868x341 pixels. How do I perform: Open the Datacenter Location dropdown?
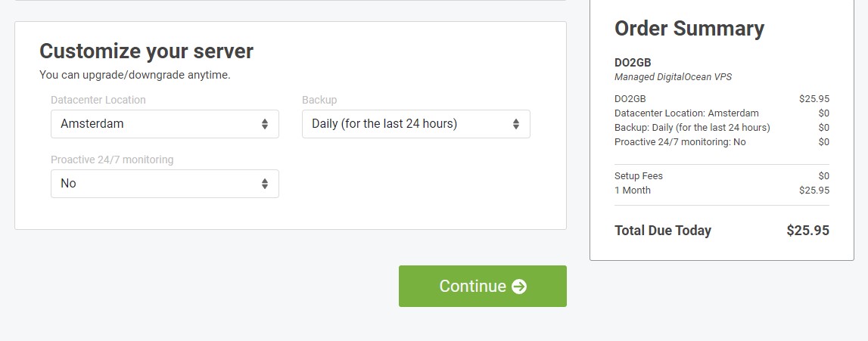pyautogui.click(x=165, y=124)
